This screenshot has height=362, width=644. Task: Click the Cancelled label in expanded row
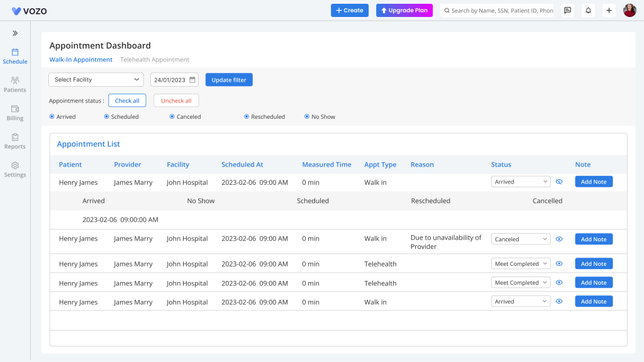coord(548,201)
